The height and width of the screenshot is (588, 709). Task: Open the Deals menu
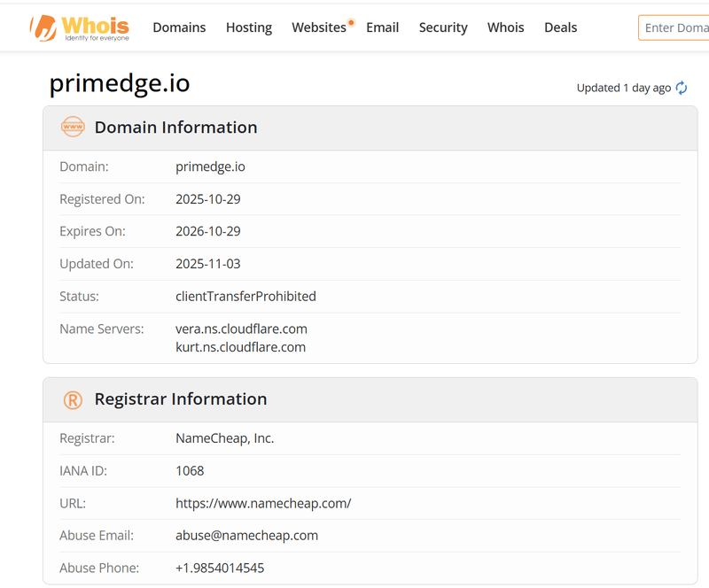tap(561, 27)
